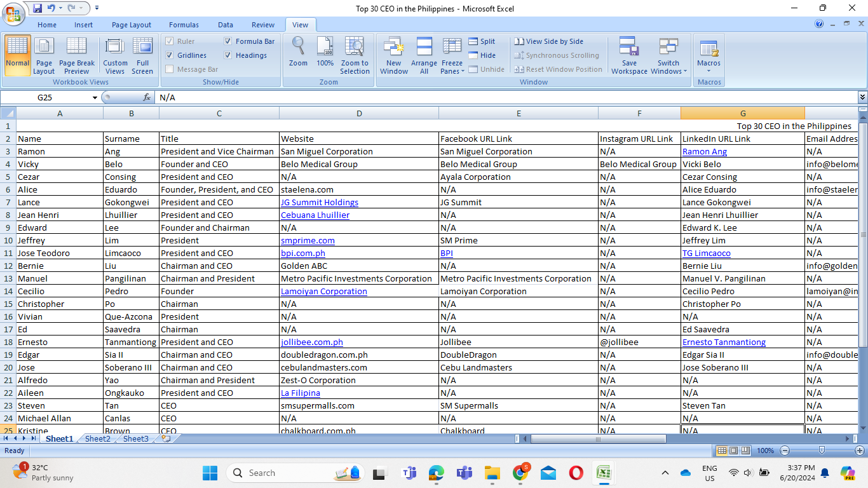
Task: Click the Insert Function fx icon
Action: (x=147, y=97)
